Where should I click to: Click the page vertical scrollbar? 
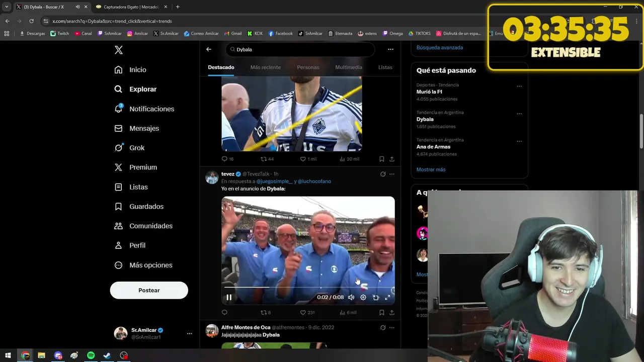[x=641, y=131]
